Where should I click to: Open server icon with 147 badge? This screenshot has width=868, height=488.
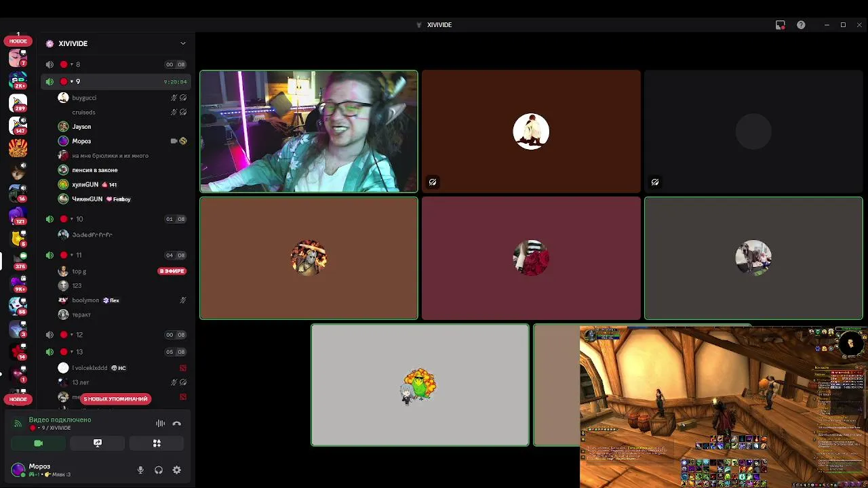tap(18, 125)
